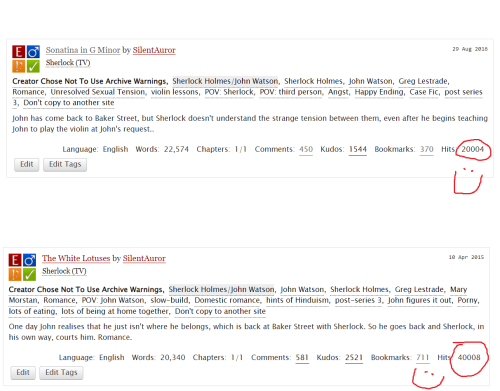Click Romance tag on The White Lotuses
This screenshot has width=500, height=391.
(59, 300)
